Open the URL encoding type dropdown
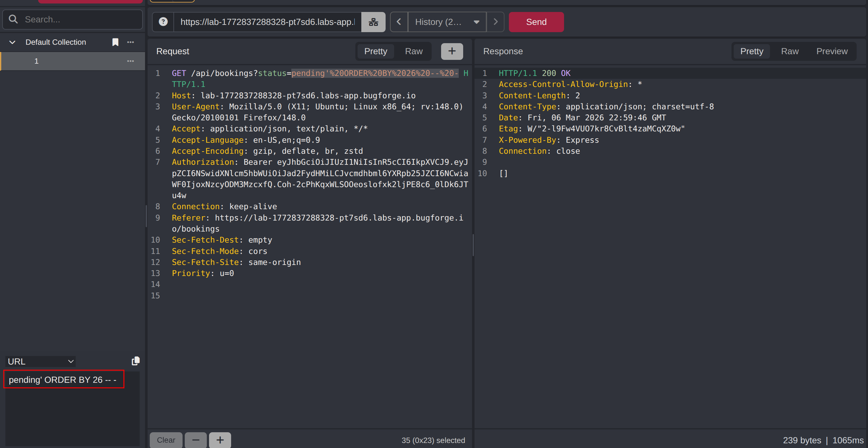Screen dimensions: 868x448 [x=40, y=361]
